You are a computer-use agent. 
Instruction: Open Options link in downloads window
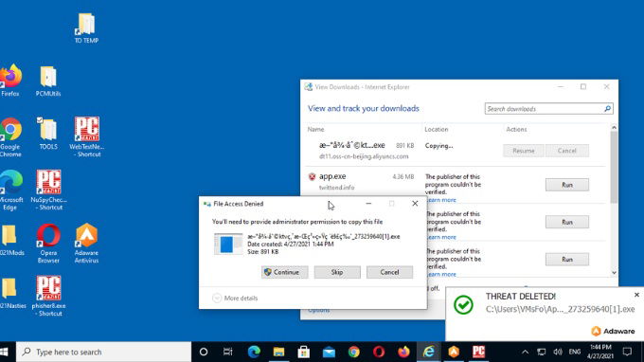click(318, 310)
